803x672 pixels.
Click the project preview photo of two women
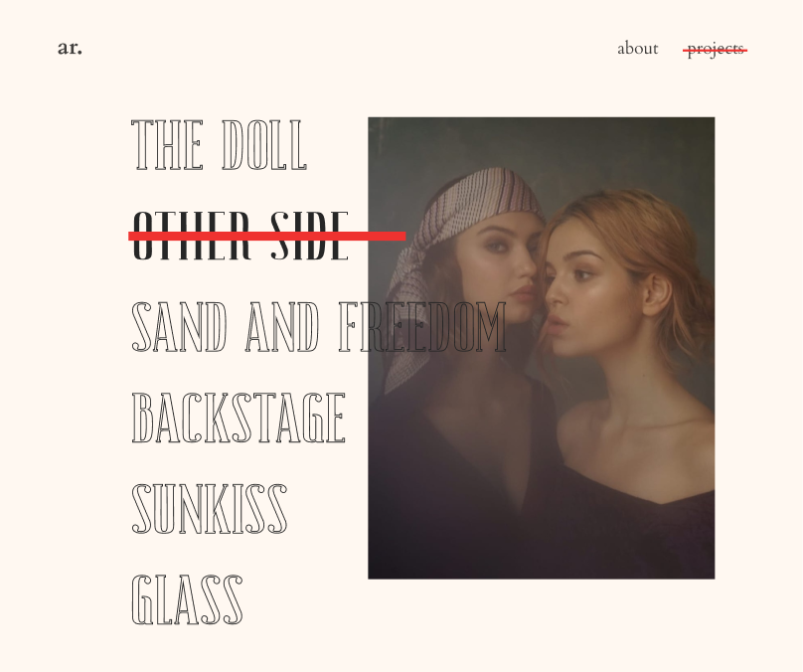pos(542,348)
